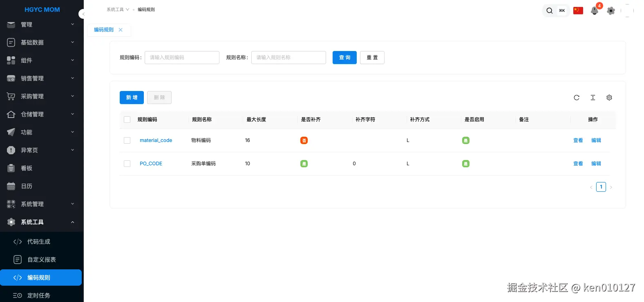Open table column settings gear
The width and height of the screenshot is (644, 302).
pos(609,98)
